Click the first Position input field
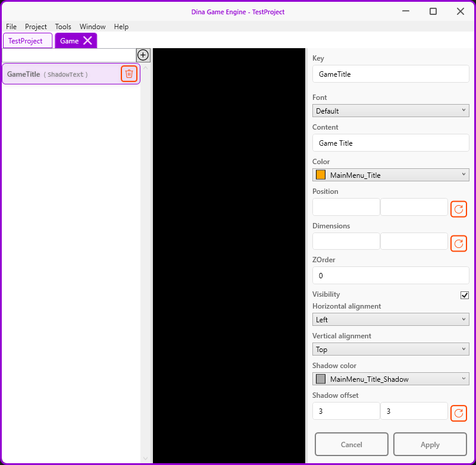 pyautogui.click(x=346, y=207)
